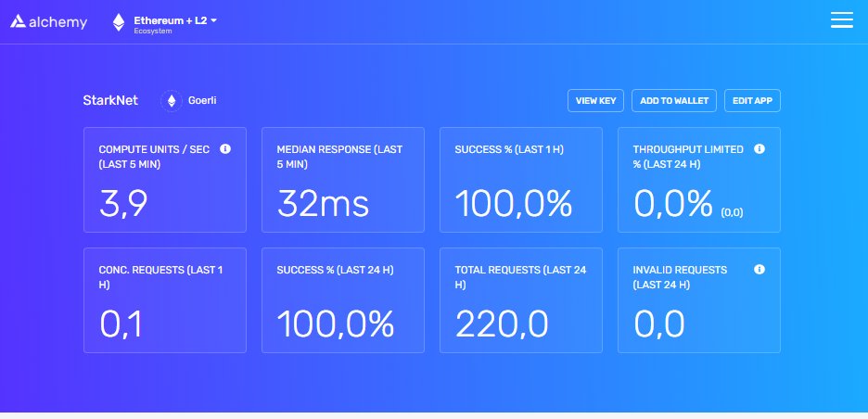Click the 3,9 compute units value

click(x=123, y=204)
